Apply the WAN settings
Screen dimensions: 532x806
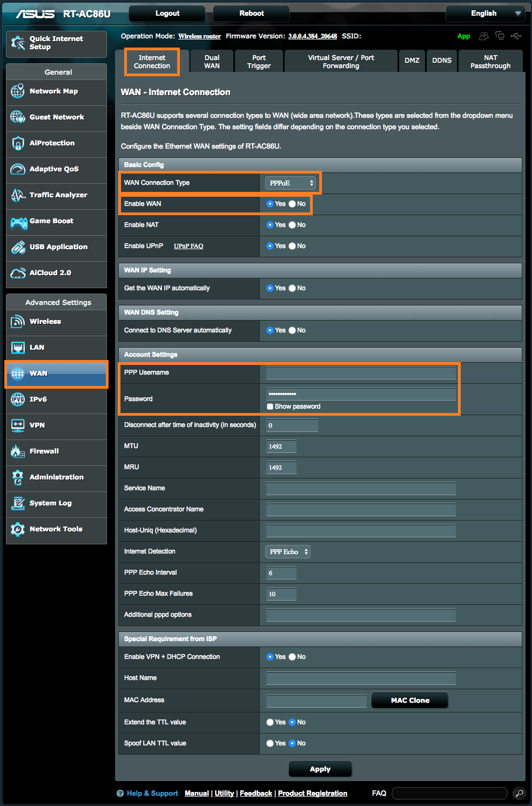click(x=320, y=769)
